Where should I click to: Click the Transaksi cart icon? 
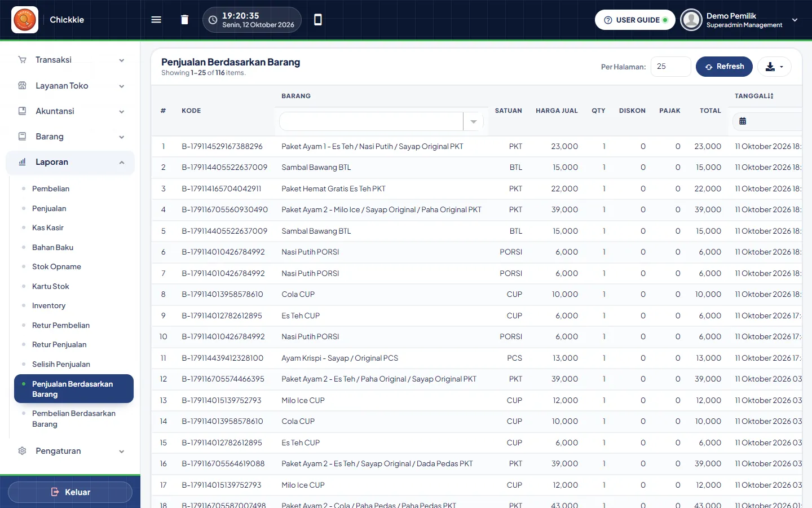pyautogui.click(x=22, y=60)
